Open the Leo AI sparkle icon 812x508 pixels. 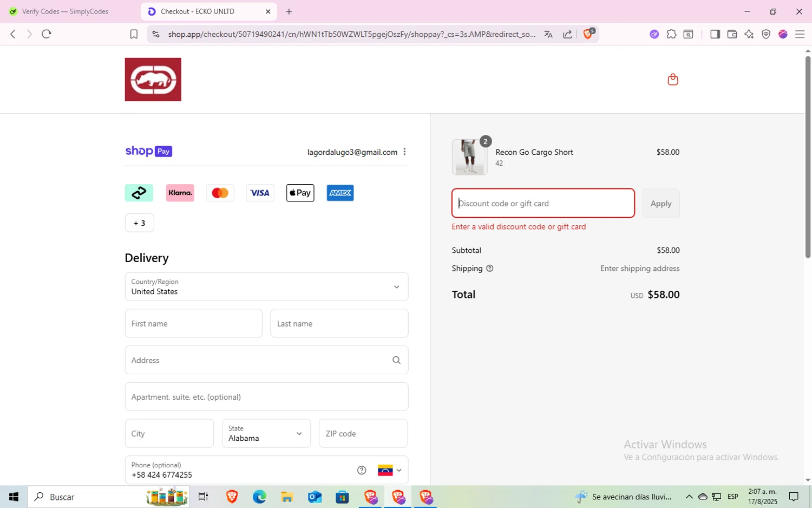(x=749, y=34)
